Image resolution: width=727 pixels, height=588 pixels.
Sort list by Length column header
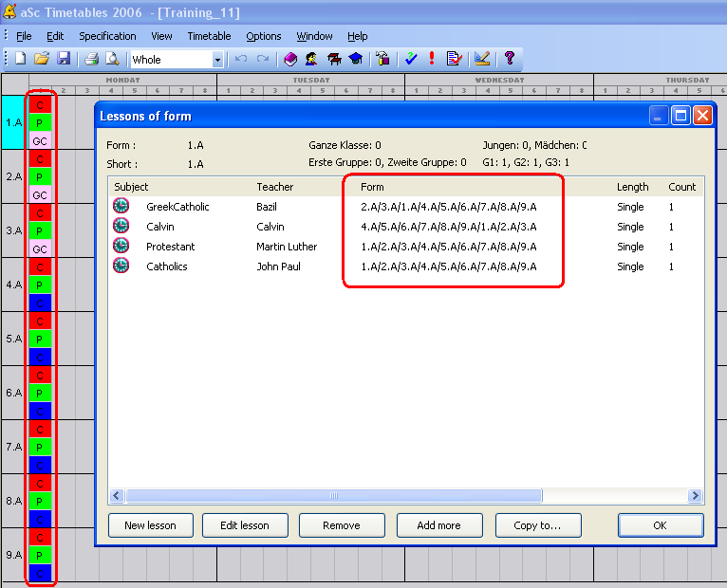[x=632, y=187]
